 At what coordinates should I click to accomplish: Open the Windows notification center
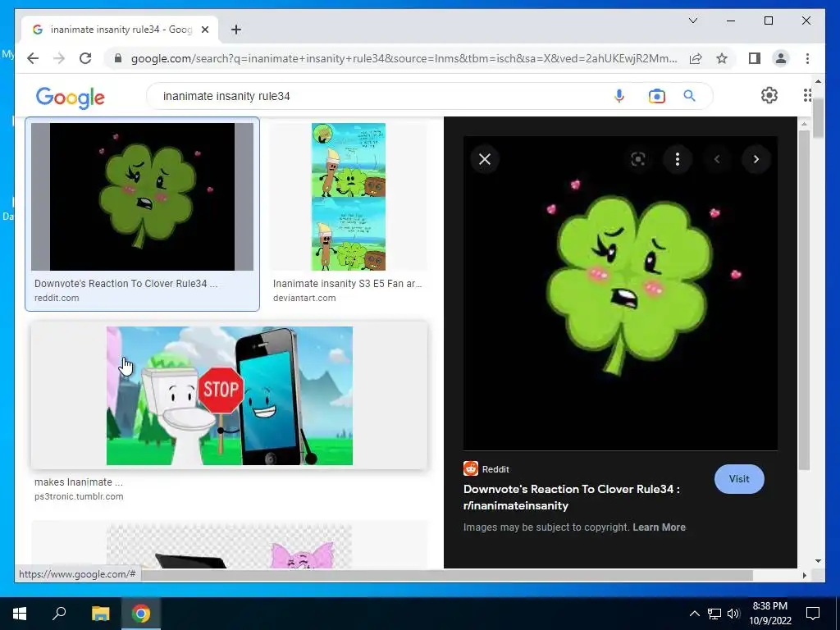pos(813,614)
